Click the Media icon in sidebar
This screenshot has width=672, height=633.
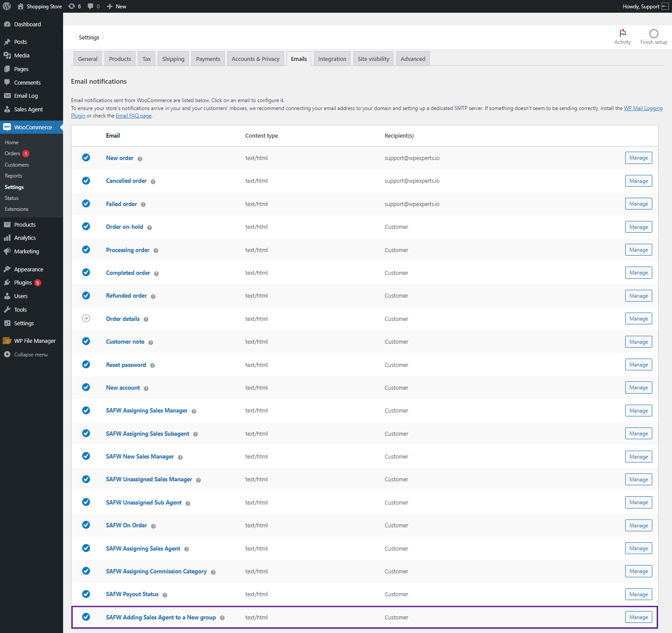click(x=7, y=55)
